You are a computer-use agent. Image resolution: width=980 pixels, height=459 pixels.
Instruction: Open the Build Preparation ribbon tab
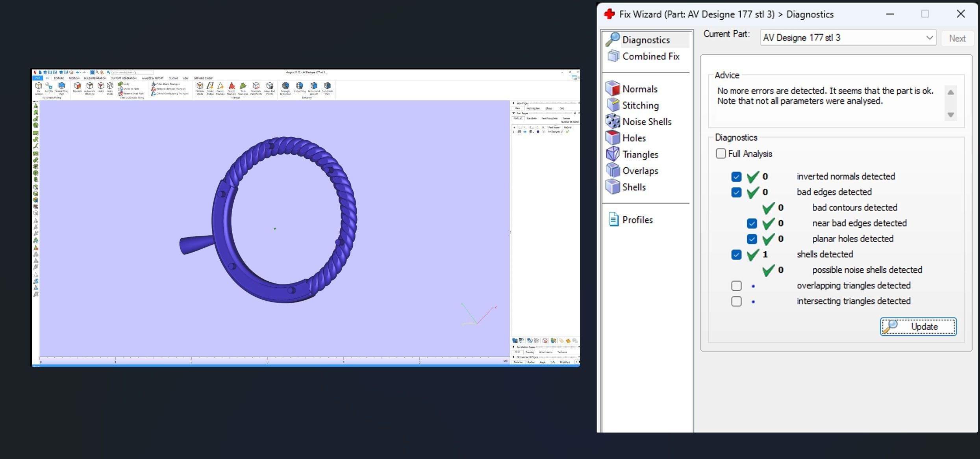[95, 78]
